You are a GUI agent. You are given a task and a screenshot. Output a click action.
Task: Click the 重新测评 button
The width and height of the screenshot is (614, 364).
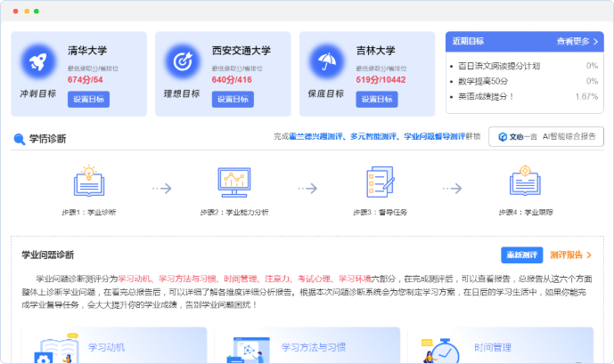(521, 255)
